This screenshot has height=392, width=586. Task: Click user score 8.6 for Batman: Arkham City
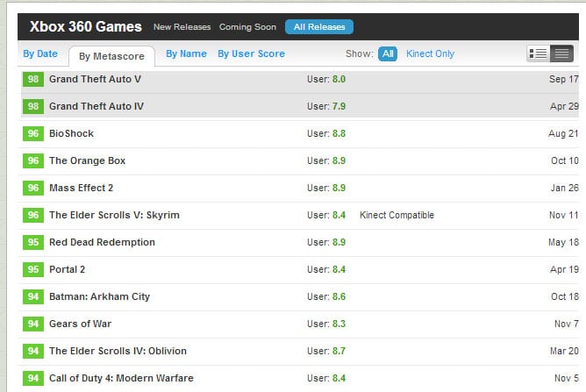coord(339,296)
